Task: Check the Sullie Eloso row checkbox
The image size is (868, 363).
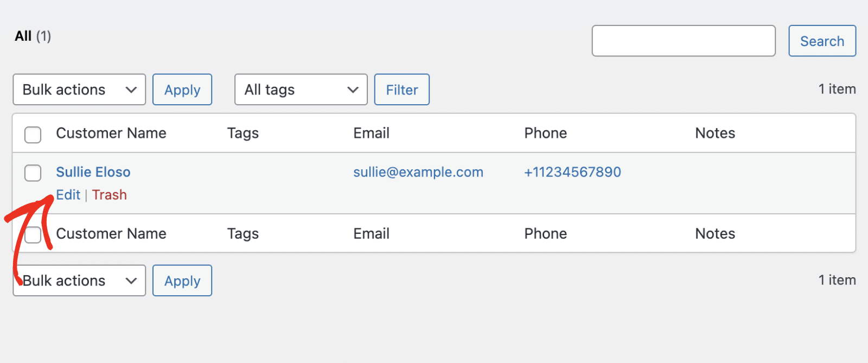Action: tap(33, 173)
